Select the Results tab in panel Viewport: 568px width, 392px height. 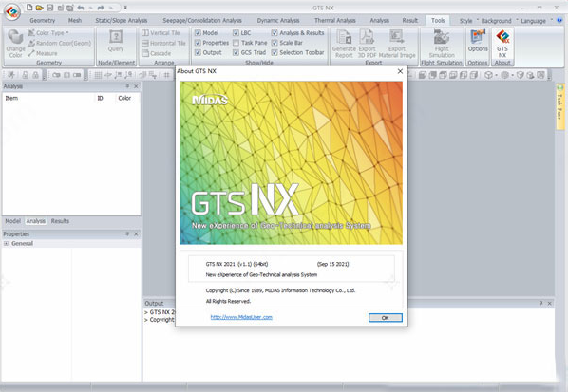[x=60, y=221]
